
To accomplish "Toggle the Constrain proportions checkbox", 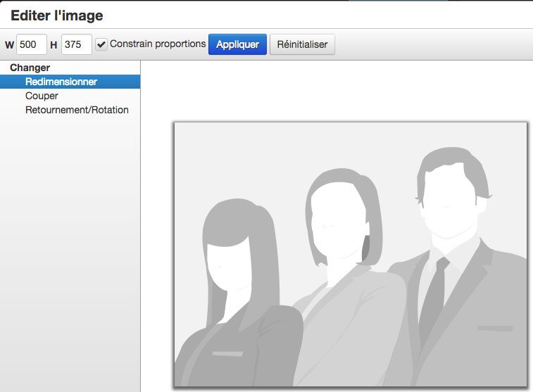I will (x=101, y=44).
